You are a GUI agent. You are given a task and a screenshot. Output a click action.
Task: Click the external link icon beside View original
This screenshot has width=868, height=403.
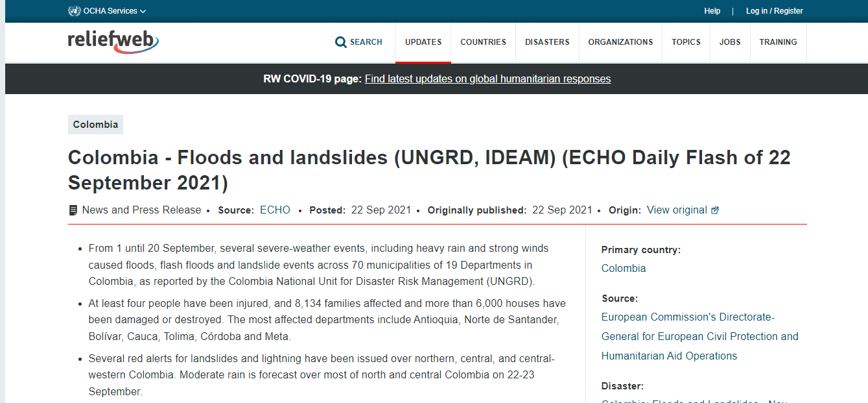click(x=715, y=210)
